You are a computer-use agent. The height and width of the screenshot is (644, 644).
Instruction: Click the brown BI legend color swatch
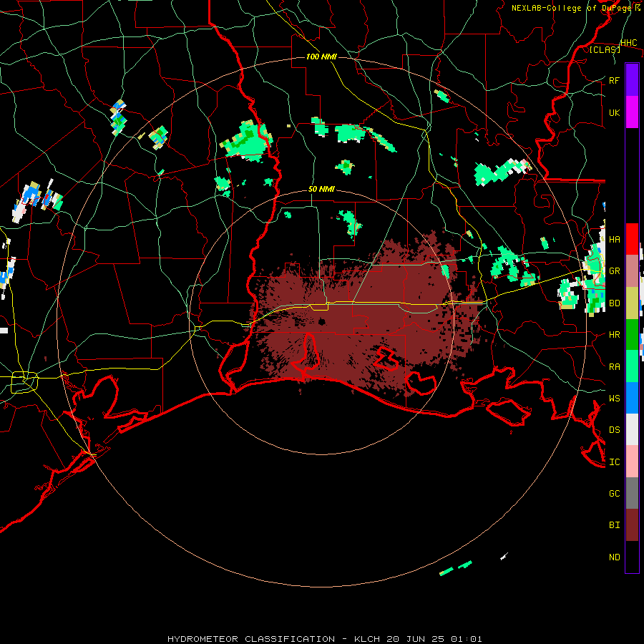pyautogui.click(x=632, y=525)
